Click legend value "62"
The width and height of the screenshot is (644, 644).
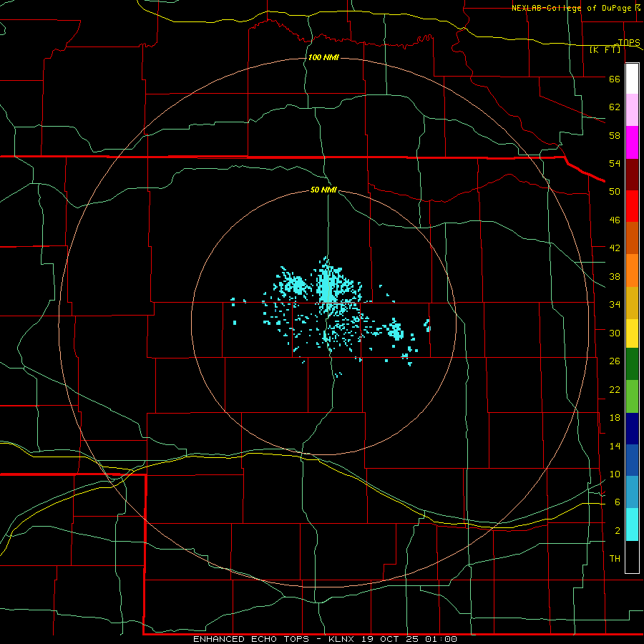point(615,107)
